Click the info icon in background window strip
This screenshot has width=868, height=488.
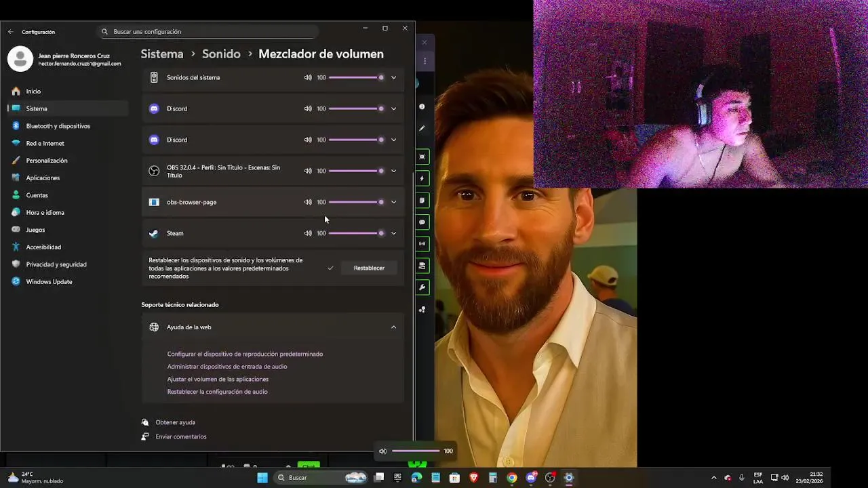[x=422, y=106]
